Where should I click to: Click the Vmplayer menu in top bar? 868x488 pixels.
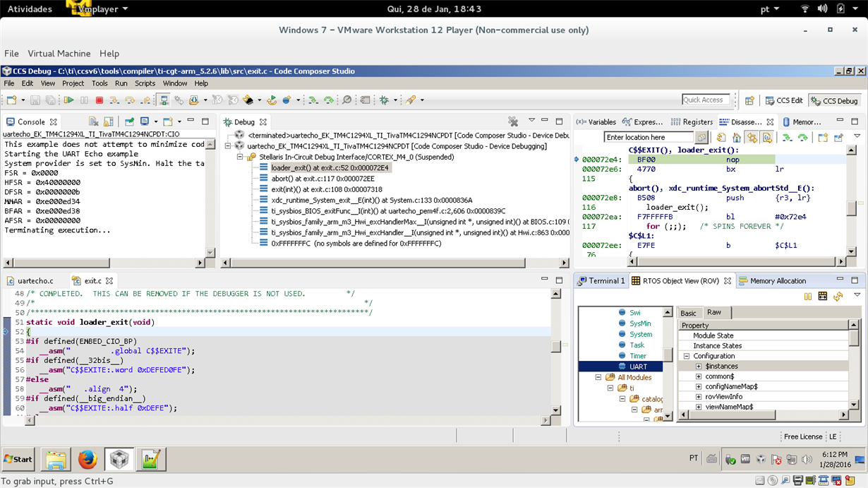pos(97,8)
